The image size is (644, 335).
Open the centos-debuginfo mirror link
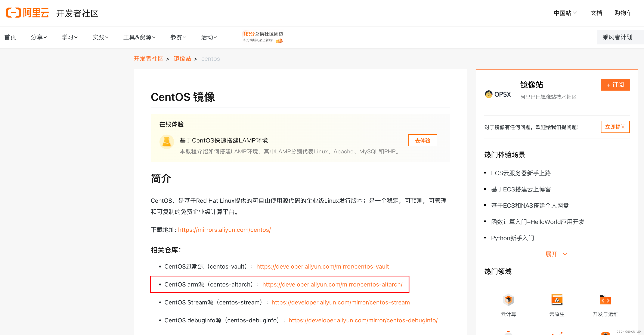click(x=363, y=320)
